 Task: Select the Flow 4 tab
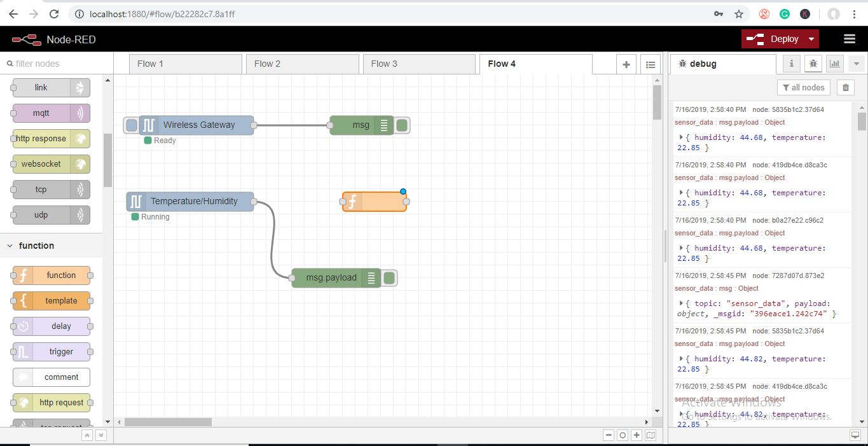(x=536, y=64)
